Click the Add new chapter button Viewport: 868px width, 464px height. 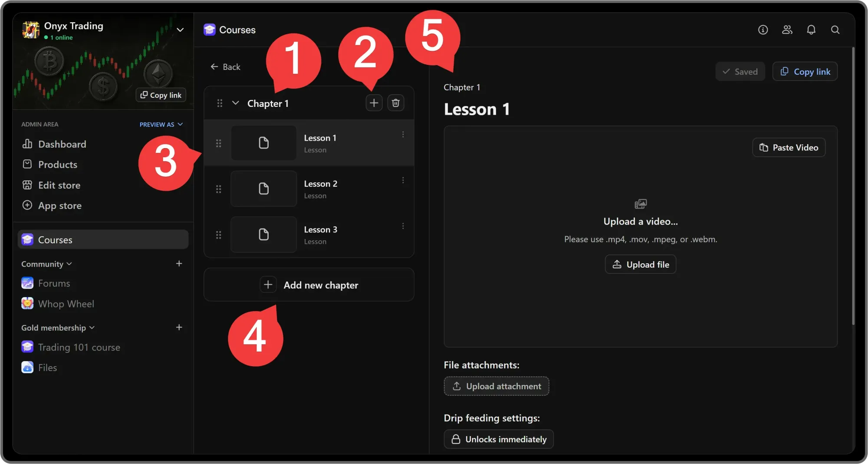[x=309, y=285]
